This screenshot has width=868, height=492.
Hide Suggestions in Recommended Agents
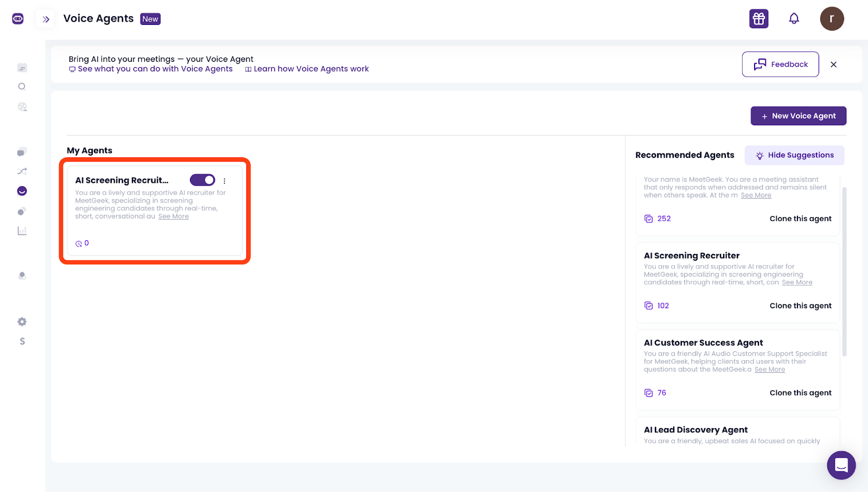(794, 155)
